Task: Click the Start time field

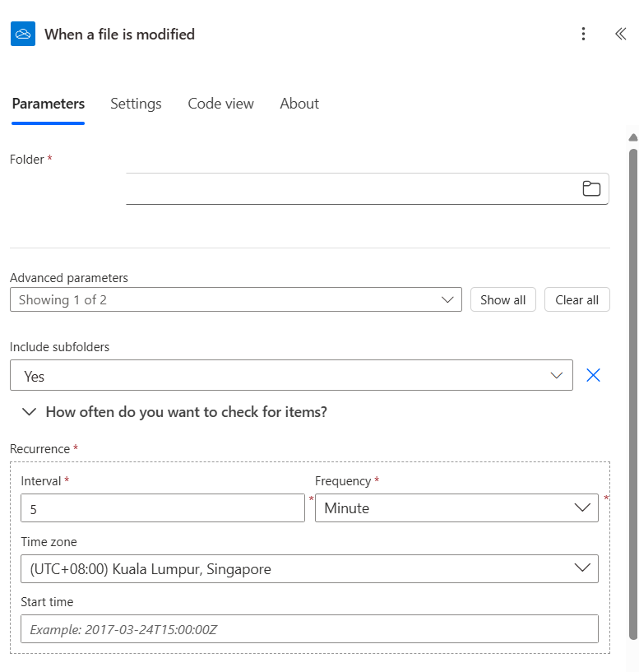Action: point(308,628)
